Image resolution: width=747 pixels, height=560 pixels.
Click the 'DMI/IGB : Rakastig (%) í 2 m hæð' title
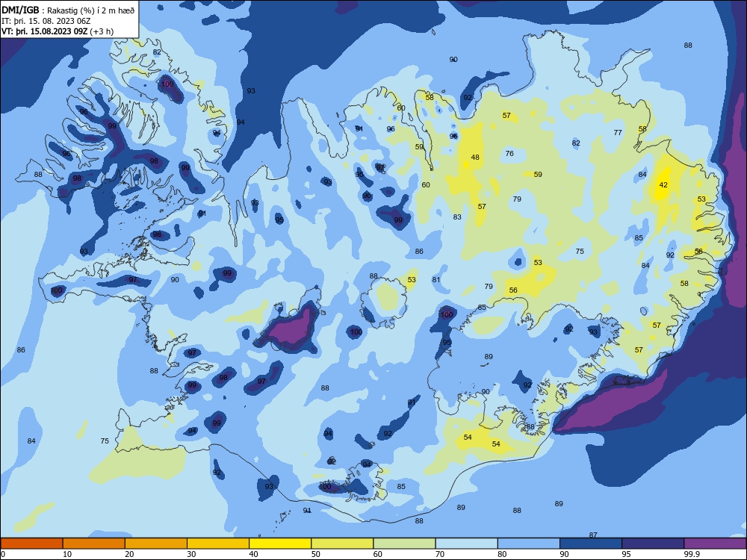68,10
